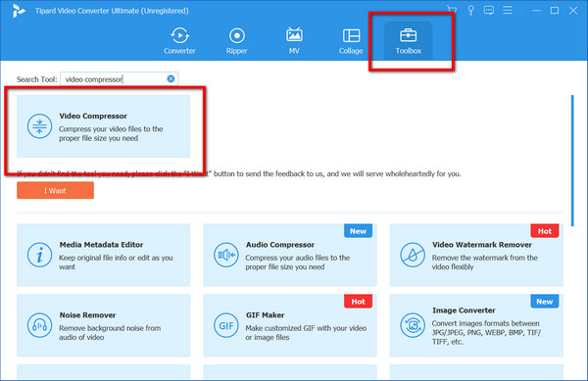Click the New badge on Image Converter

(545, 302)
